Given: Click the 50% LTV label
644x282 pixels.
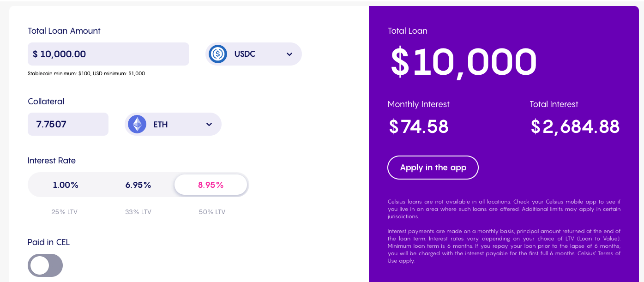Looking at the screenshot, I should (211, 212).
